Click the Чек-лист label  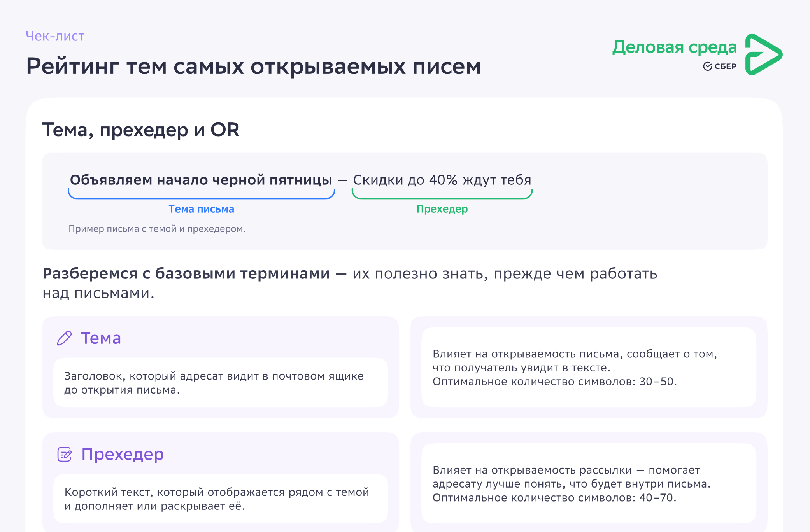pyautogui.click(x=55, y=36)
